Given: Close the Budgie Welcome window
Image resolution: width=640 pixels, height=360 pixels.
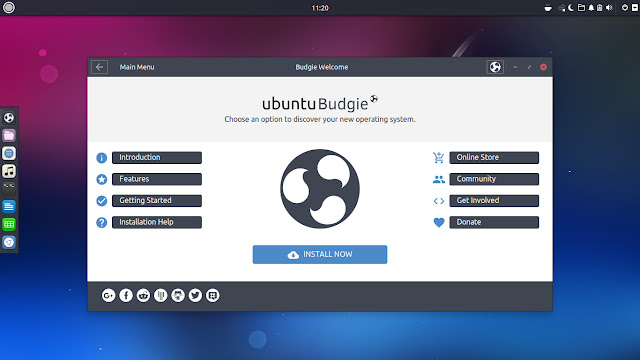Looking at the screenshot, I should click(543, 67).
